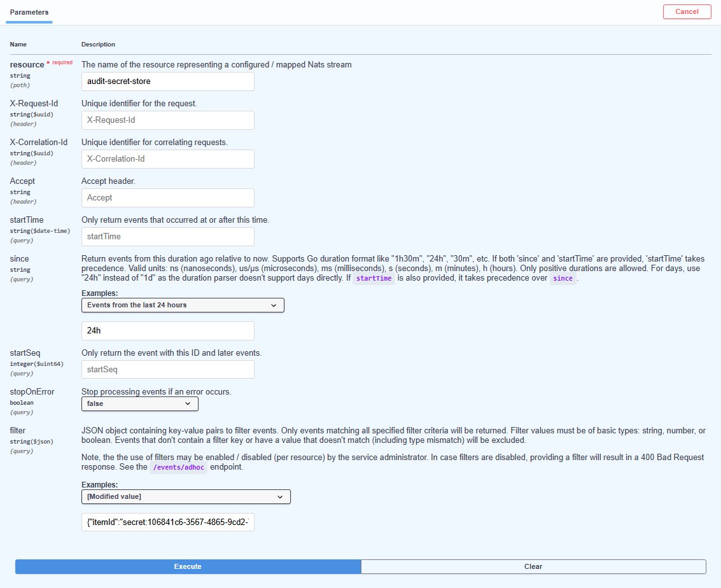Click the Description column header
The height and width of the screenshot is (588, 721).
pos(99,45)
